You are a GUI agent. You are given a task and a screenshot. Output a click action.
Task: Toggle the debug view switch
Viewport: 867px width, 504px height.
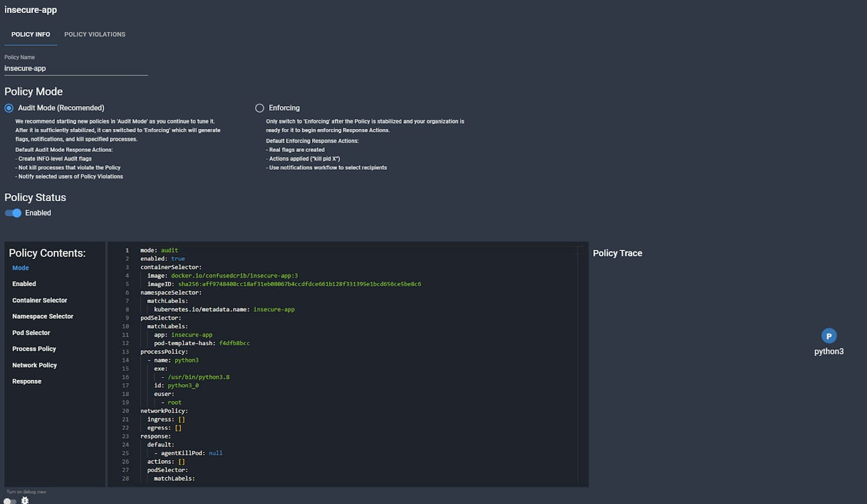click(x=10, y=501)
